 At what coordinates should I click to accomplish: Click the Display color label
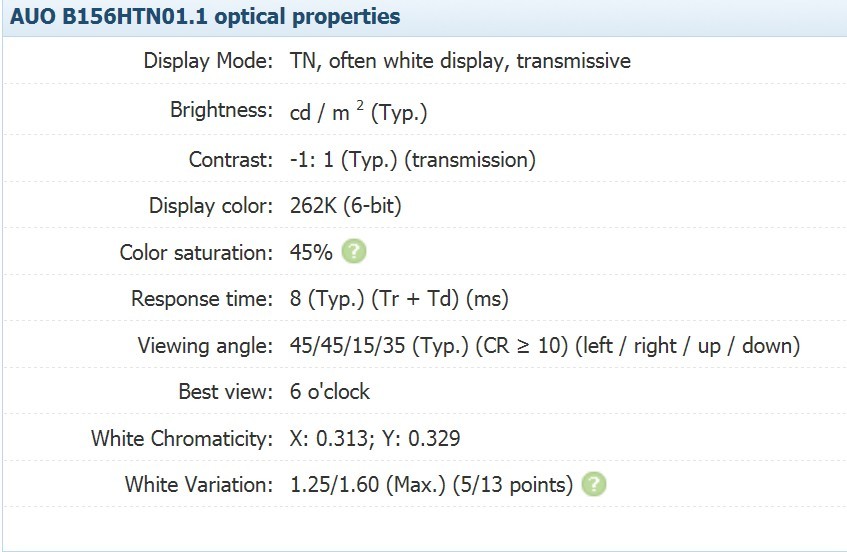pyautogui.click(x=211, y=206)
